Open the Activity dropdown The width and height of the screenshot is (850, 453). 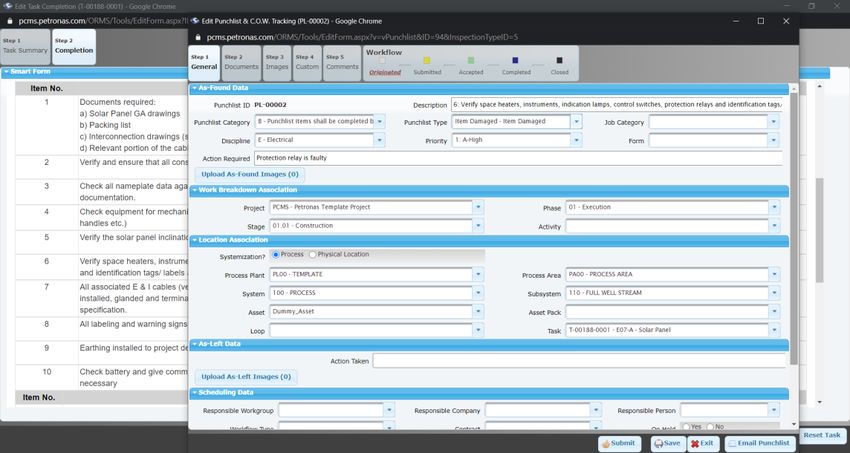click(774, 226)
